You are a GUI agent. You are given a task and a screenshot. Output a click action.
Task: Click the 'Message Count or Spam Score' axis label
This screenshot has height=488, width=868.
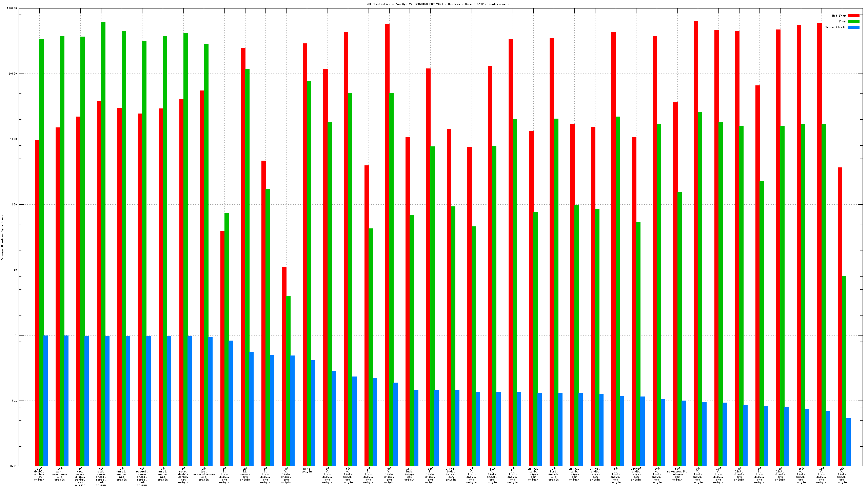point(2,237)
